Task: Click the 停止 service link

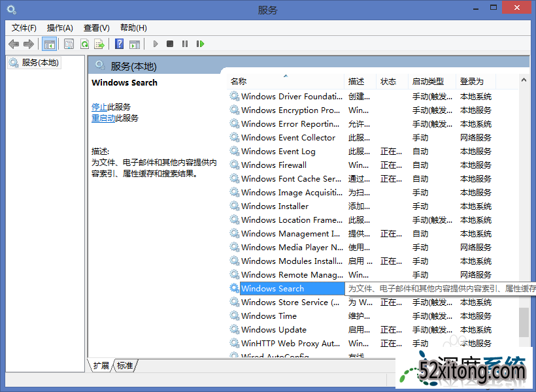Action: [99, 106]
